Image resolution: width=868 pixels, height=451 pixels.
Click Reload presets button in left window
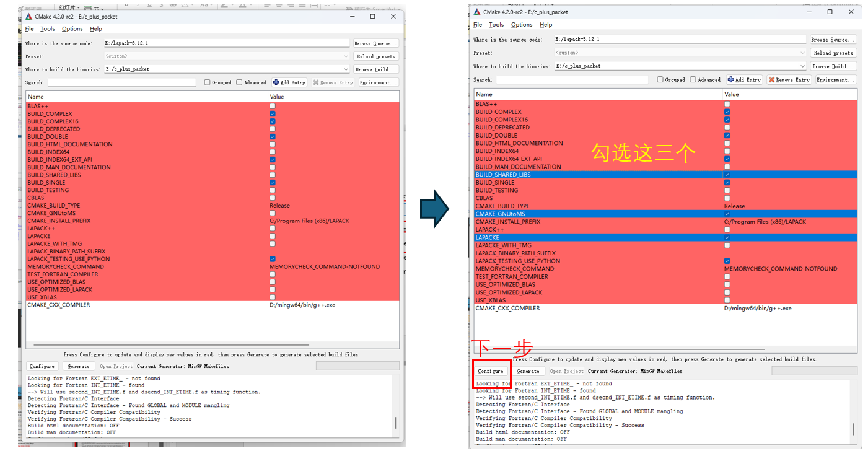[376, 56]
